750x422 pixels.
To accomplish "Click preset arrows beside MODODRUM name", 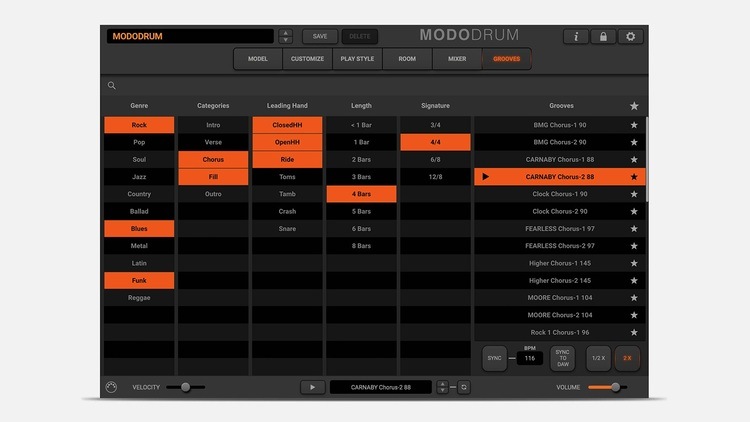I will [286, 36].
